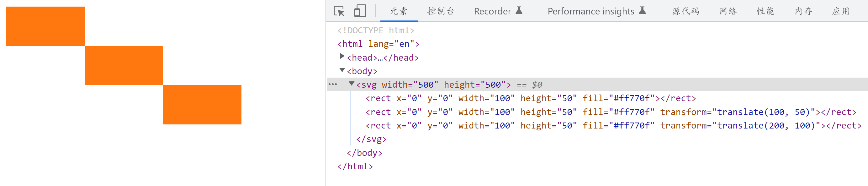Toggle the device toolbar icon
The width and height of the screenshot is (868, 186).
point(360,11)
